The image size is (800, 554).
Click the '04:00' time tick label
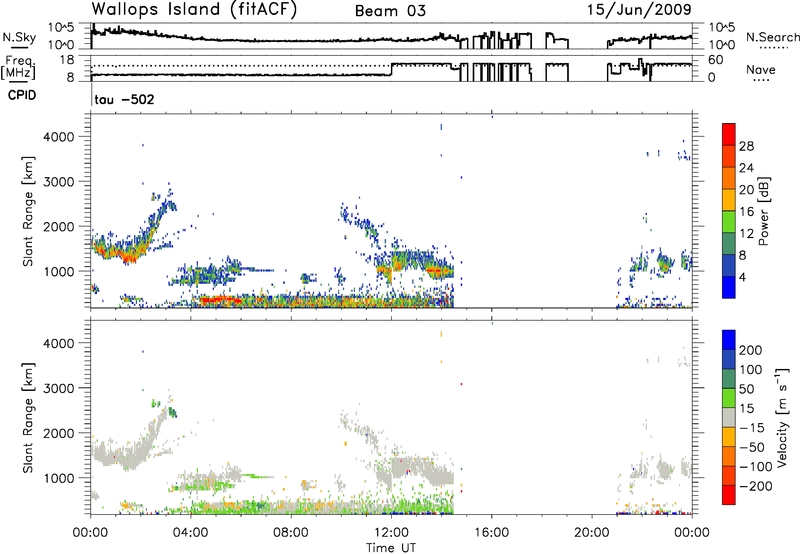tap(191, 533)
